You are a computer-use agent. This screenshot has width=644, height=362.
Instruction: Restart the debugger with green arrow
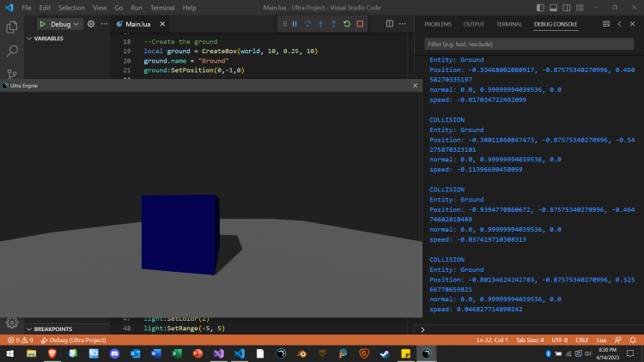(347, 24)
